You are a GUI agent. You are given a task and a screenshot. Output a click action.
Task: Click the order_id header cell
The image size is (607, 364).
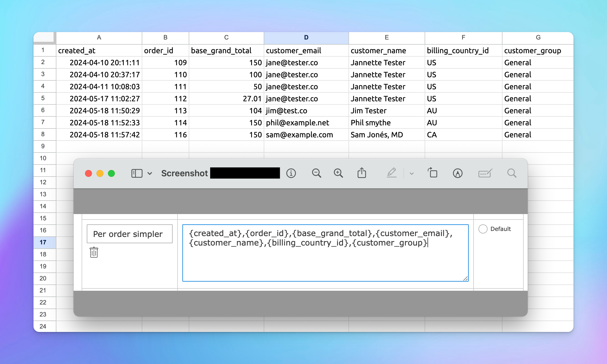(165, 50)
